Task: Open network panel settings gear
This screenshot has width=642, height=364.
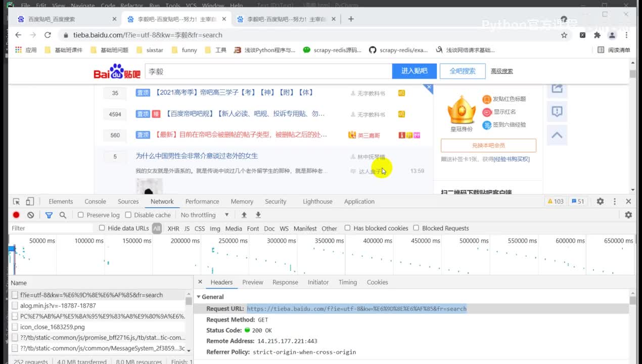Action: click(x=628, y=215)
